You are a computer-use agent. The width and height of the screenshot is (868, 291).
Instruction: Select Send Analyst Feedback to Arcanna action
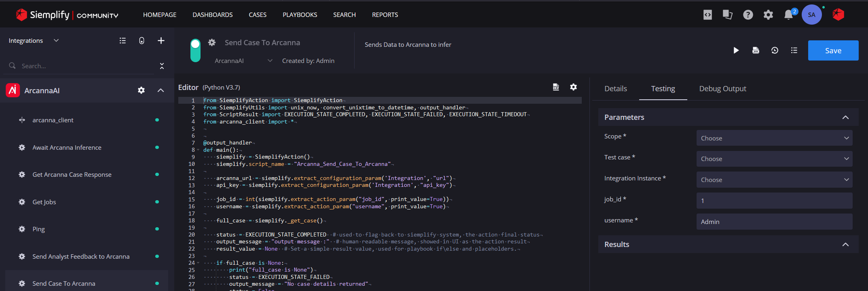pos(81,257)
